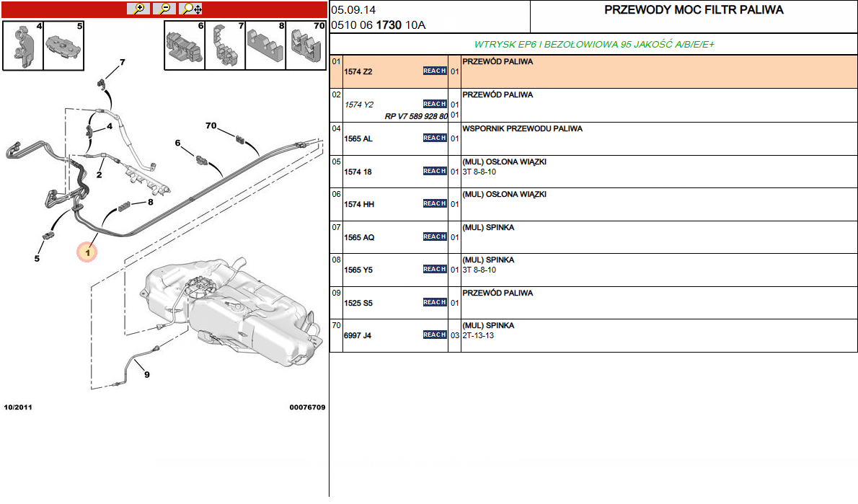Screen dimensions: 858x504
Task: Click the REACH badge for 1525 S5
Action: (435, 303)
